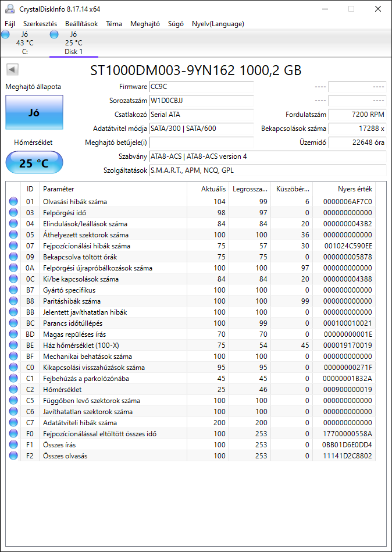This screenshot has width=392, height=552.
Task: Click the status orb for row F0
Action: [x=13, y=434]
